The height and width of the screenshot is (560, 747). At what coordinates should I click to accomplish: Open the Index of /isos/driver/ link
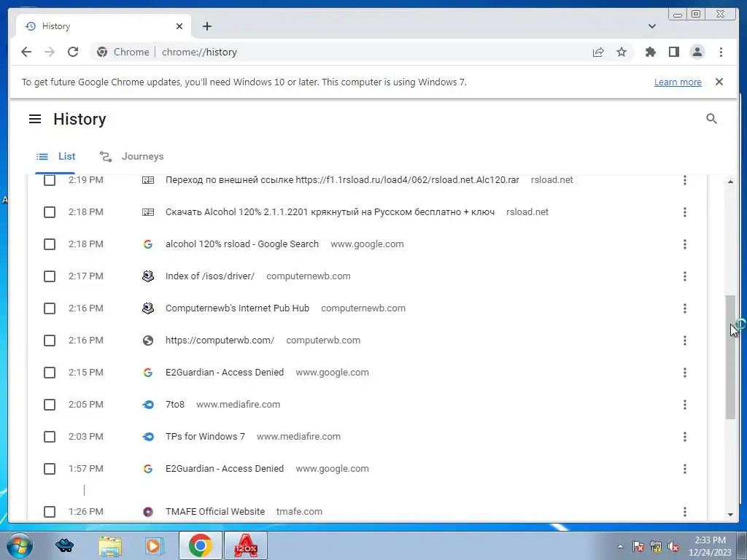210,276
